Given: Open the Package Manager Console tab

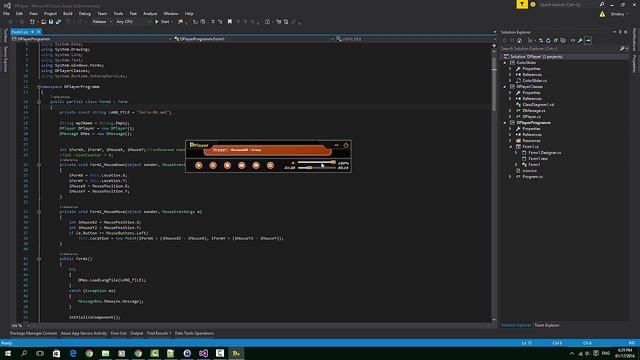Looking at the screenshot, I should click(33, 333).
